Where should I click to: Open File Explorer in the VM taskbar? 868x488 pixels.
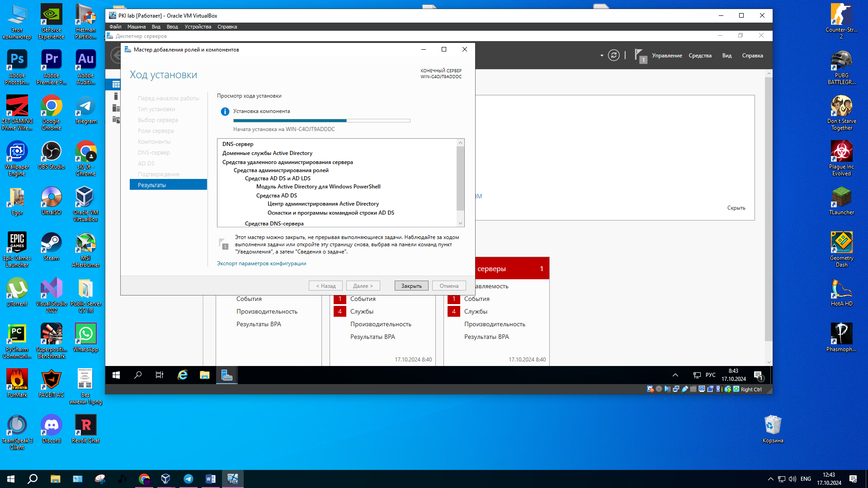[205, 375]
